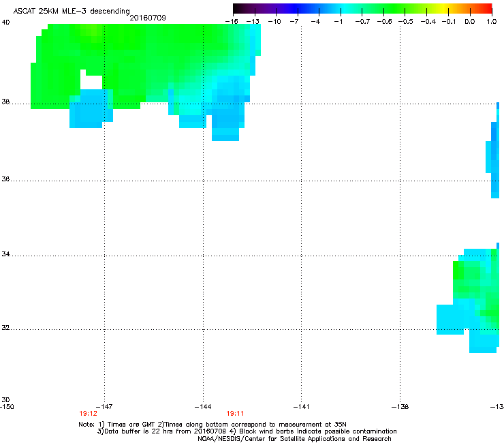Click the title 'ASCAT 25KM MLE-3 descending'
Image resolution: width=504 pixels, height=443 pixels.
pos(72,12)
